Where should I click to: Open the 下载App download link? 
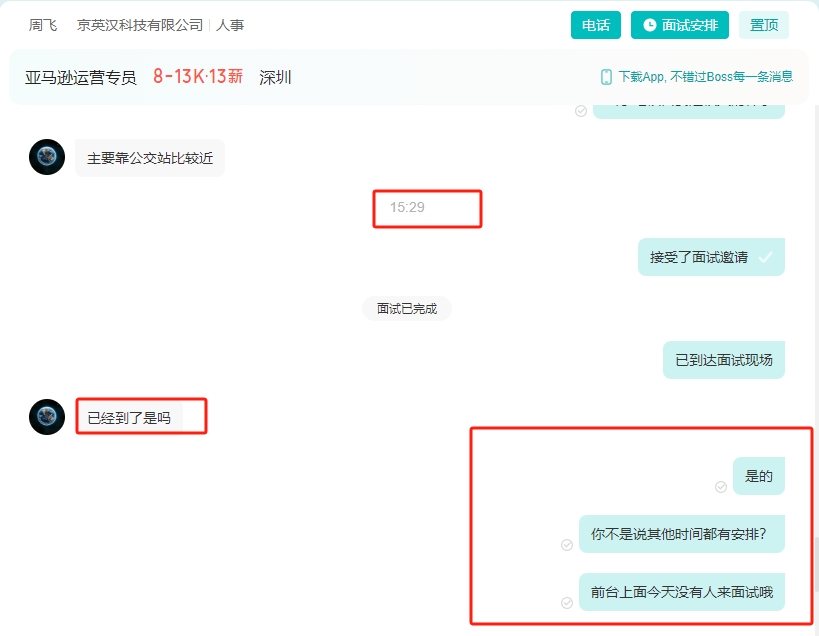coord(704,77)
